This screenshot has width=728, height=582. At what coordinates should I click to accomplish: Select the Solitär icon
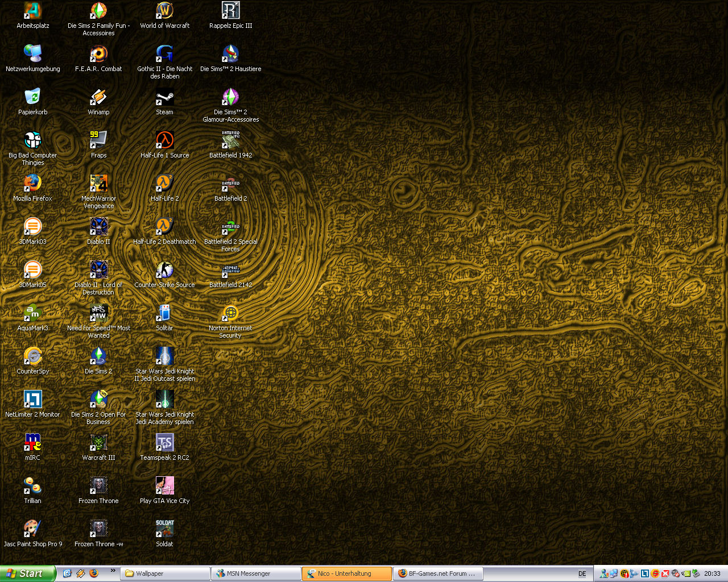pos(165,318)
